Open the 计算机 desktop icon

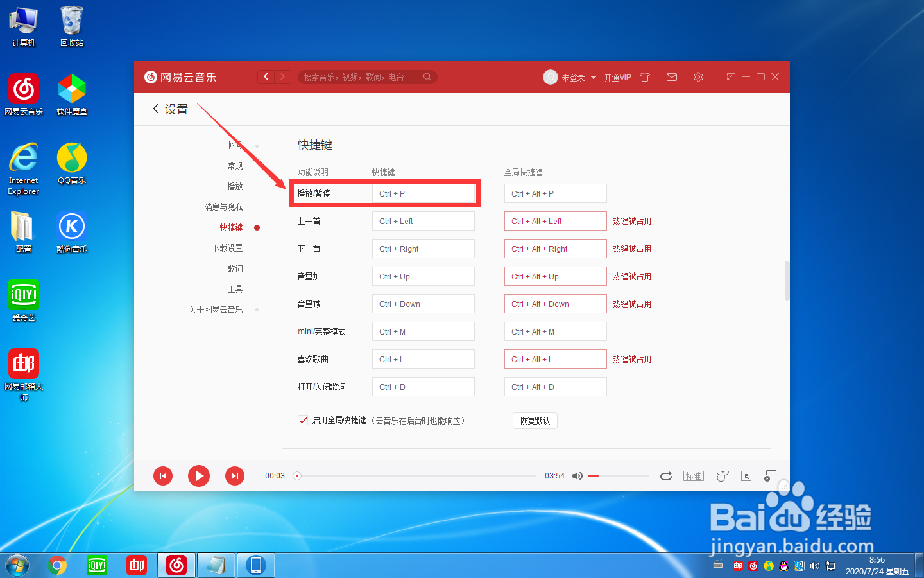point(24,26)
